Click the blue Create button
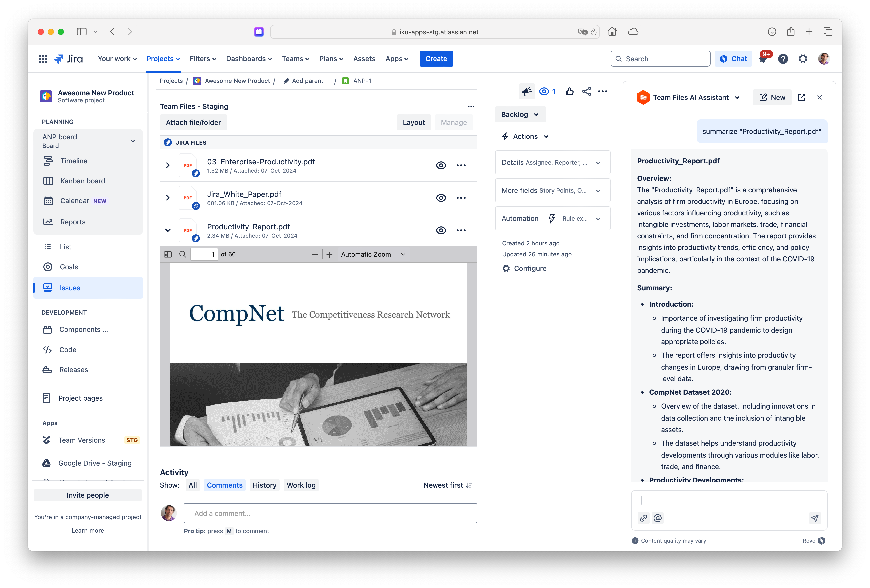The height and width of the screenshot is (588, 870). [x=436, y=59]
